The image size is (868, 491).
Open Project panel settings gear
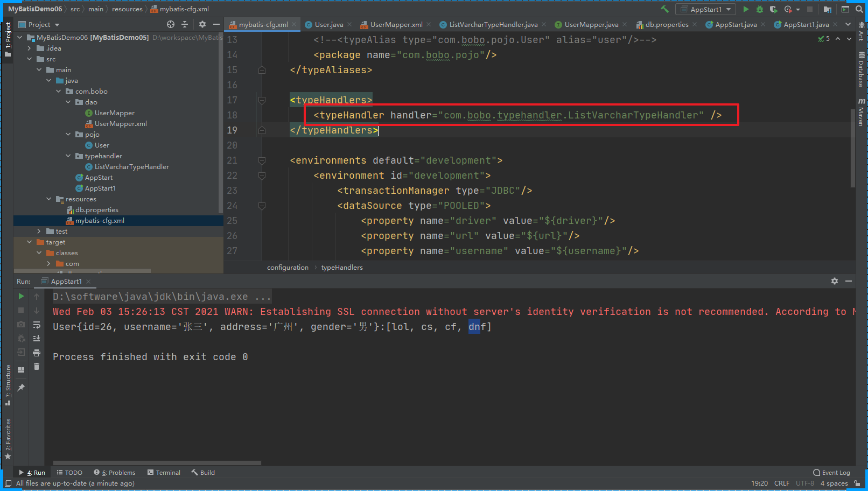[x=202, y=24]
